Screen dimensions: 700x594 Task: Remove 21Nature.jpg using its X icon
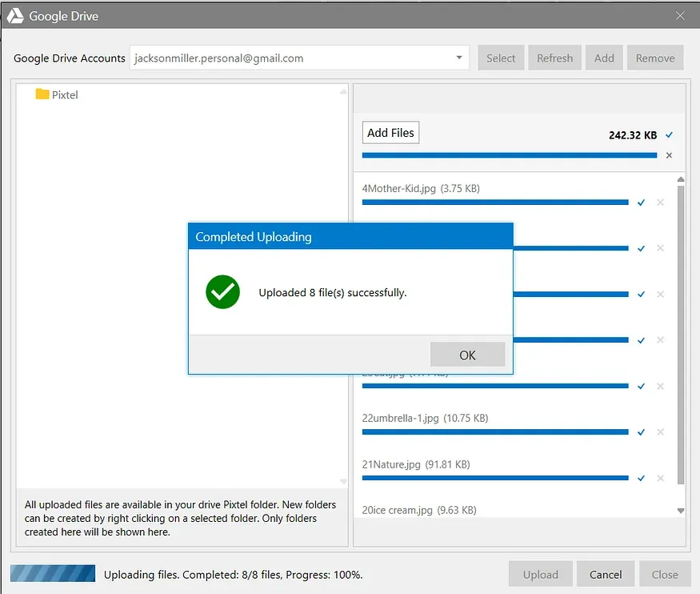660,478
